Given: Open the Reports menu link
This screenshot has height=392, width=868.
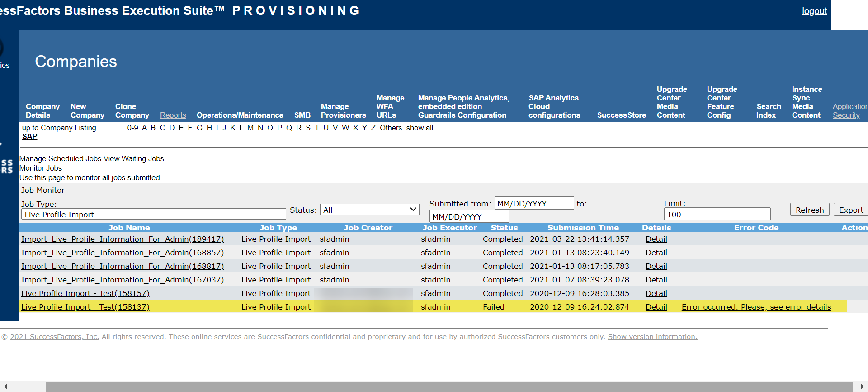Looking at the screenshot, I should [x=173, y=115].
